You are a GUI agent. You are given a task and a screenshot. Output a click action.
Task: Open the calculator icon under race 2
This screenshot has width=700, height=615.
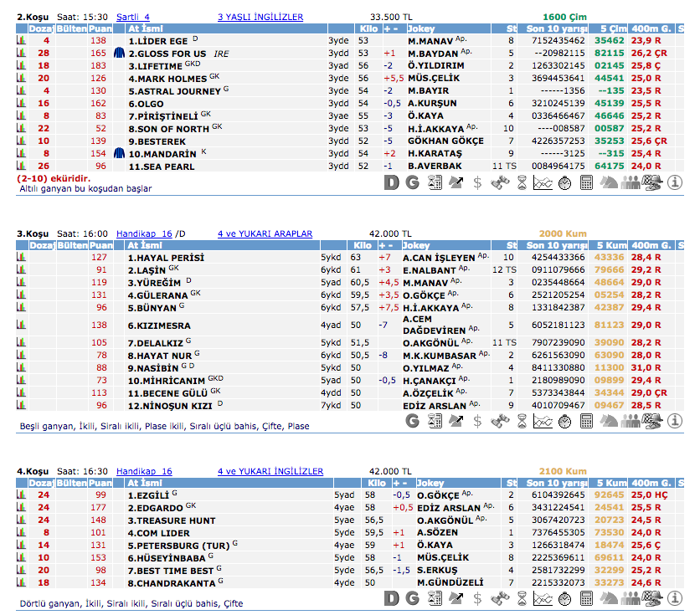[586, 182]
